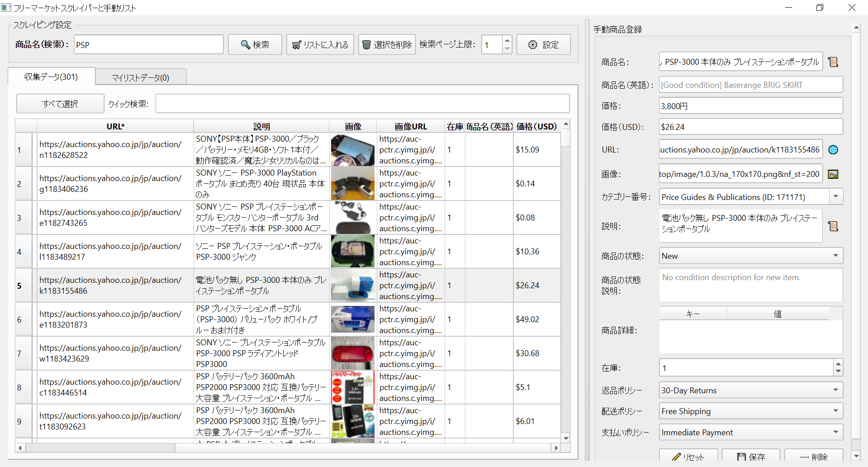
Task: Click the image preview icon beside 画像 field
Action: pyautogui.click(x=833, y=174)
